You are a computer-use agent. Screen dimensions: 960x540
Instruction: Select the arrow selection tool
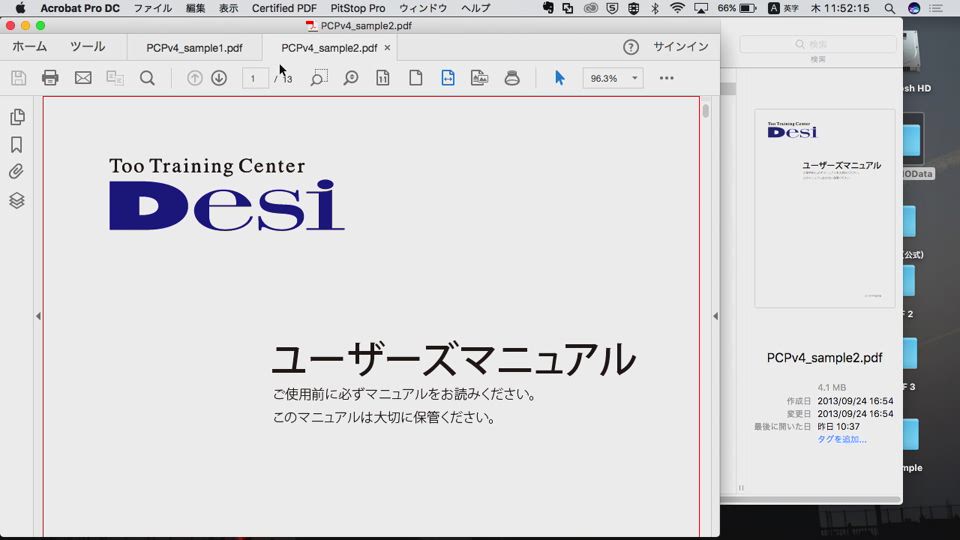click(559, 78)
